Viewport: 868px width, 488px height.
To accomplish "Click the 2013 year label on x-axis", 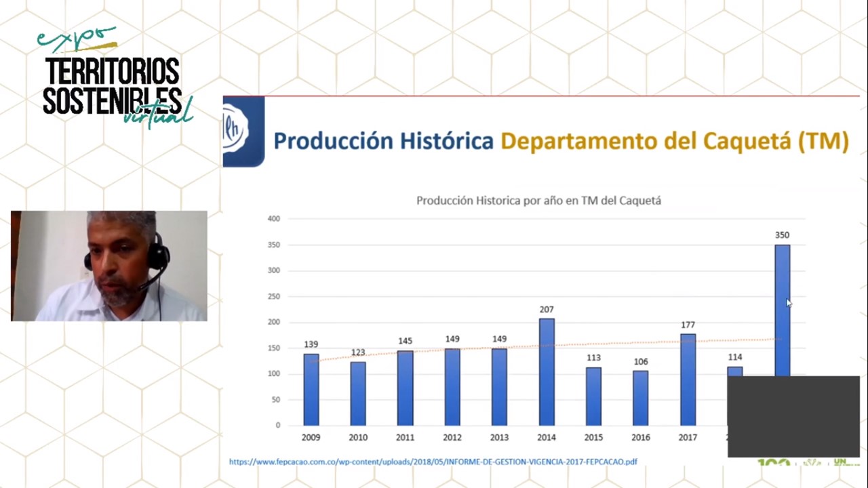I will 499,438.
